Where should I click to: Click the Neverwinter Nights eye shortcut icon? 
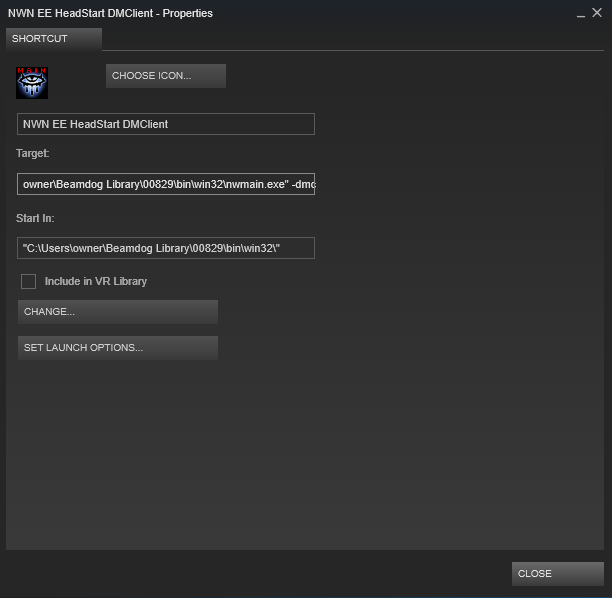(32, 83)
